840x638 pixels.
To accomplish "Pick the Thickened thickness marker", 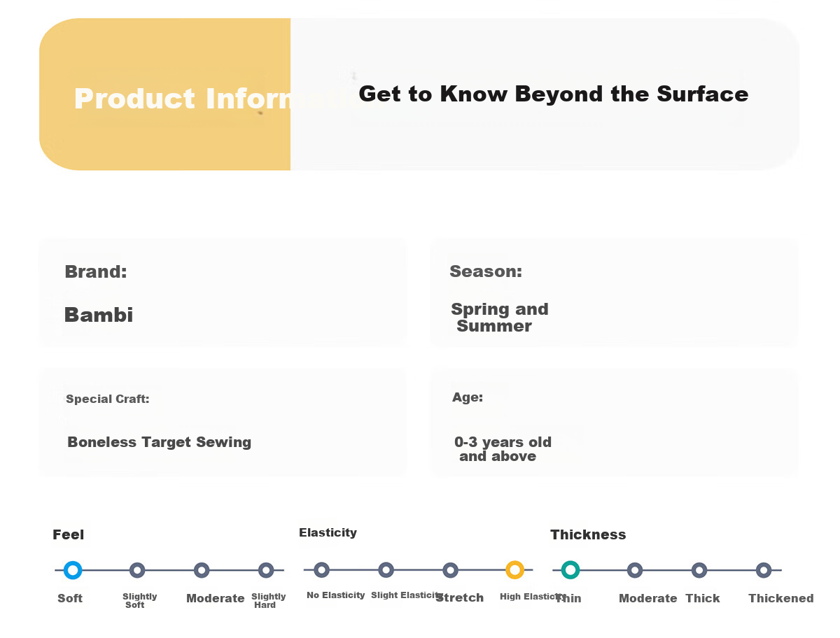I will point(764,570).
